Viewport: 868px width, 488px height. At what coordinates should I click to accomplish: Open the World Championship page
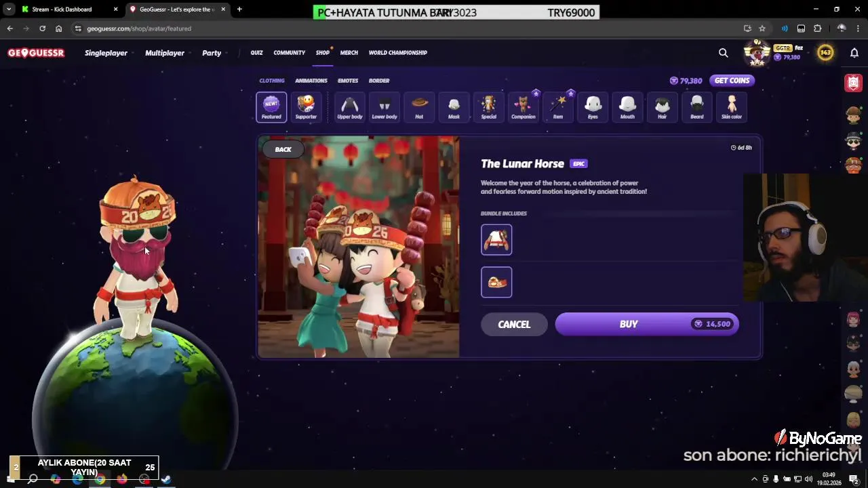(398, 53)
